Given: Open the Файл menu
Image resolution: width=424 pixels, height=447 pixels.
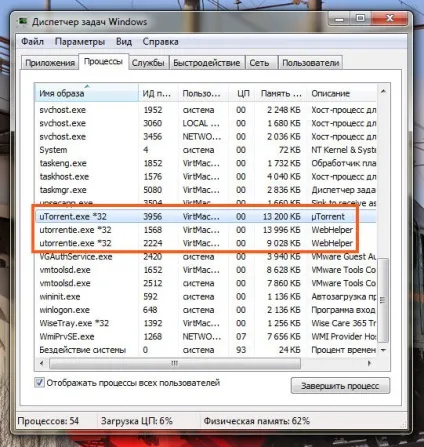Looking at the screenshot, I should point(32,42).
